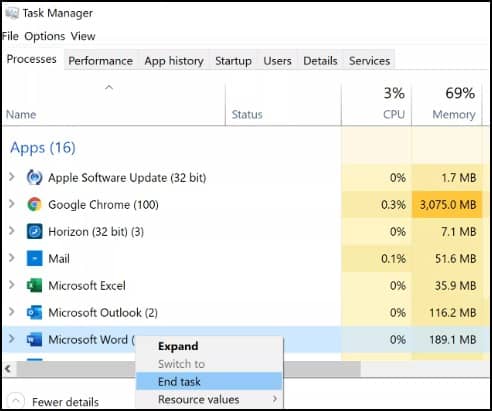Click the Fewer details up-arrow icon

(16, 401)
